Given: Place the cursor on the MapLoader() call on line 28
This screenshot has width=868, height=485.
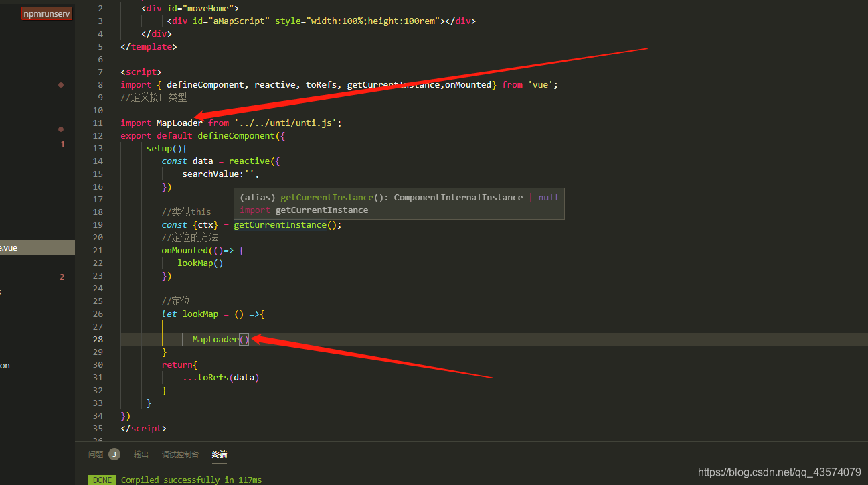Looking at the screenshot, I should click(x=220, y=340).
